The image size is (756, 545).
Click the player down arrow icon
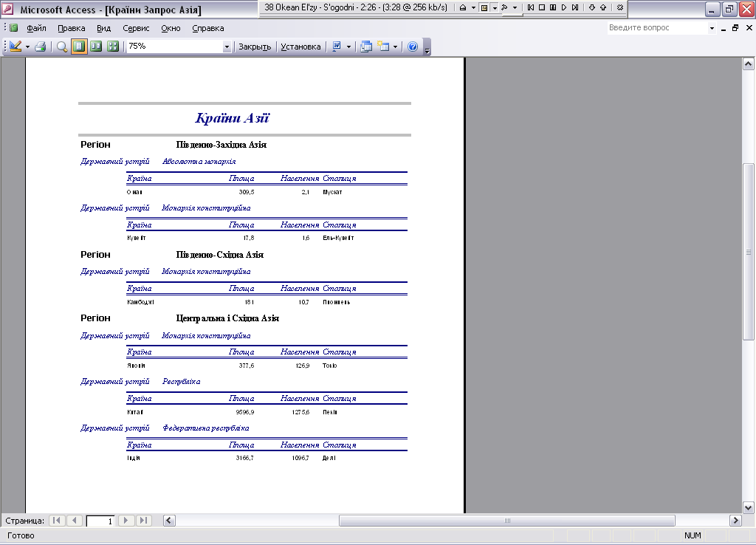click(x=591, y=7)
